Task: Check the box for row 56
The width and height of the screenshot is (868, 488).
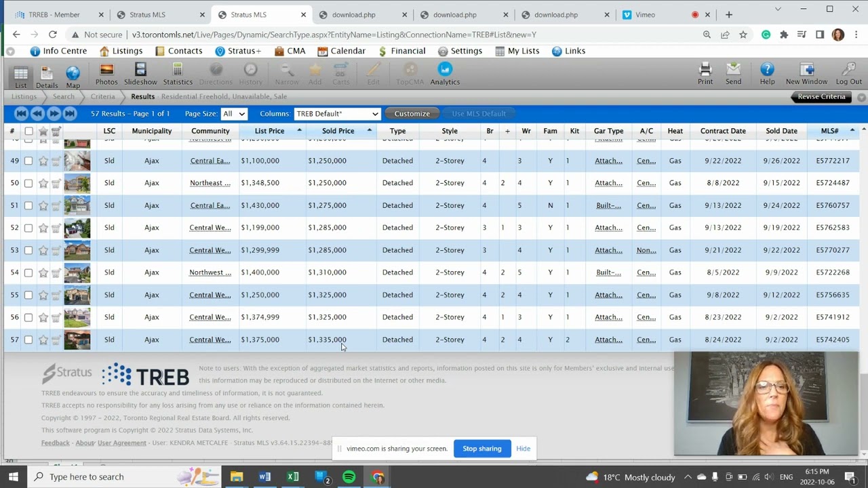Action: (x=28, y=317)
